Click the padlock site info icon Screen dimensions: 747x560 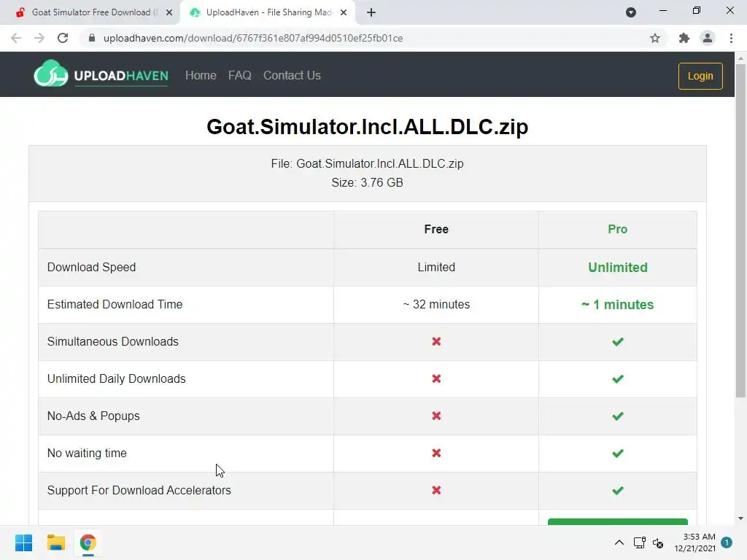[x=92, y=38]
